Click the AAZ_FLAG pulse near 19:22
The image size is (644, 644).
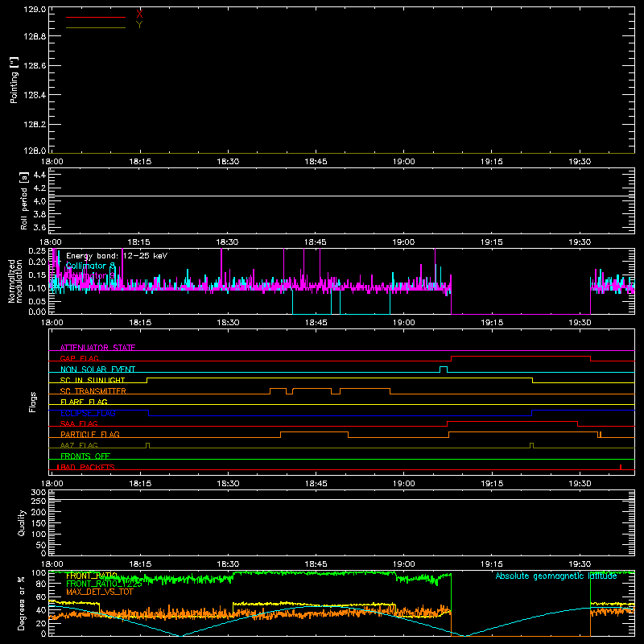[x=532, y=446]
